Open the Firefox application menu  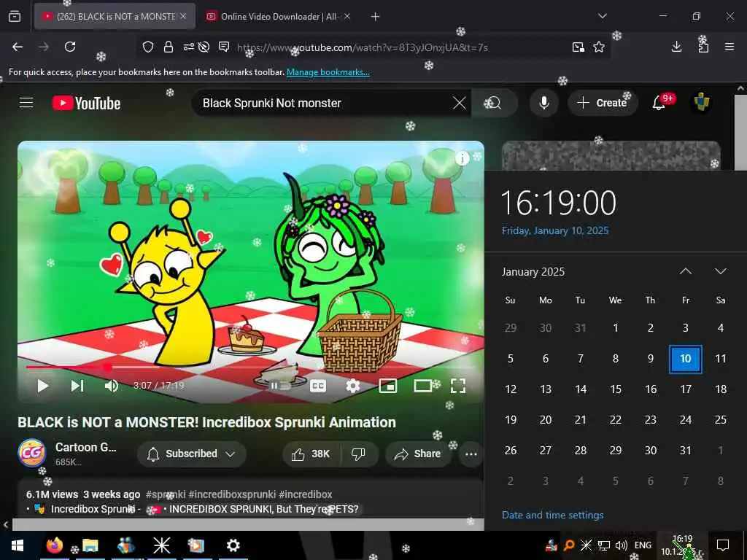[729, 47]
